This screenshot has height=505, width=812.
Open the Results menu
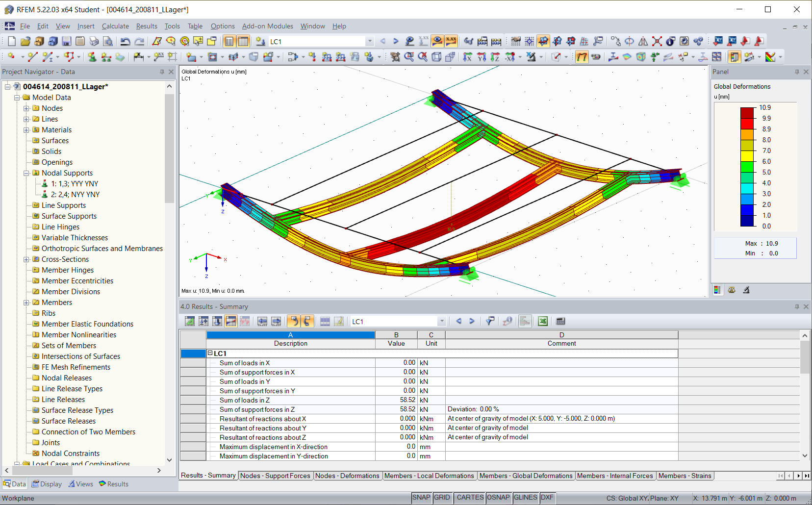click(x=147, y=26)
